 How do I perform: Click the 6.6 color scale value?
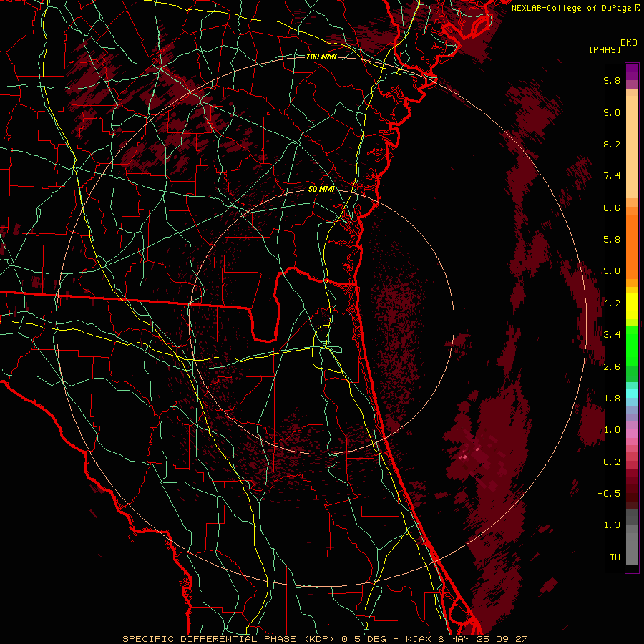pyautogui.click(x=612, y=208)
